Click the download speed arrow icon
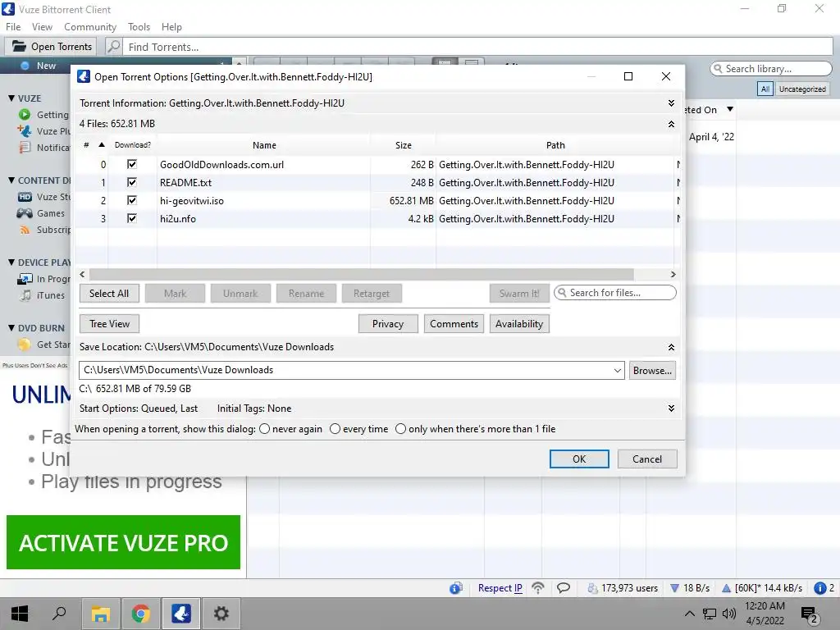840x630 pixels. [675, 588]
